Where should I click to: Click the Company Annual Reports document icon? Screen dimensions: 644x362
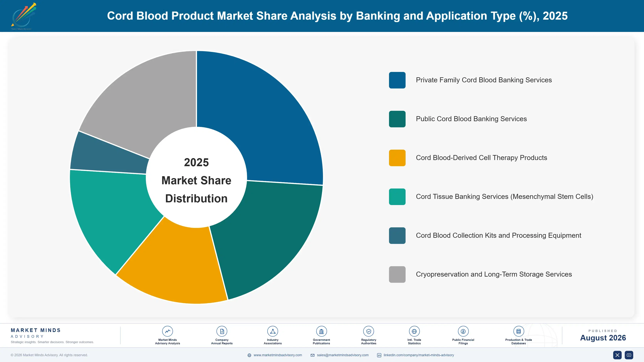[x=222, y=331]
